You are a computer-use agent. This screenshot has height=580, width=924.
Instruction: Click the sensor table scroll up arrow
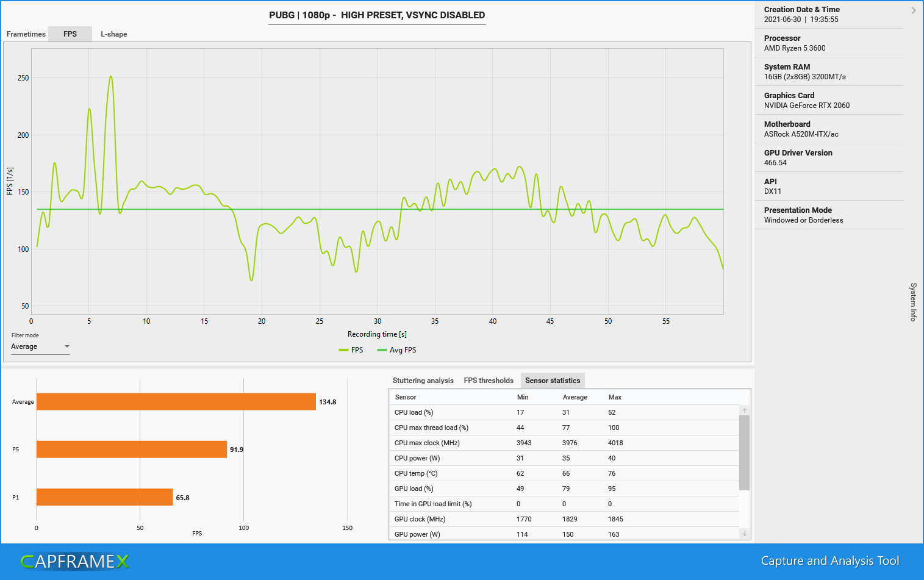point(745,410)
